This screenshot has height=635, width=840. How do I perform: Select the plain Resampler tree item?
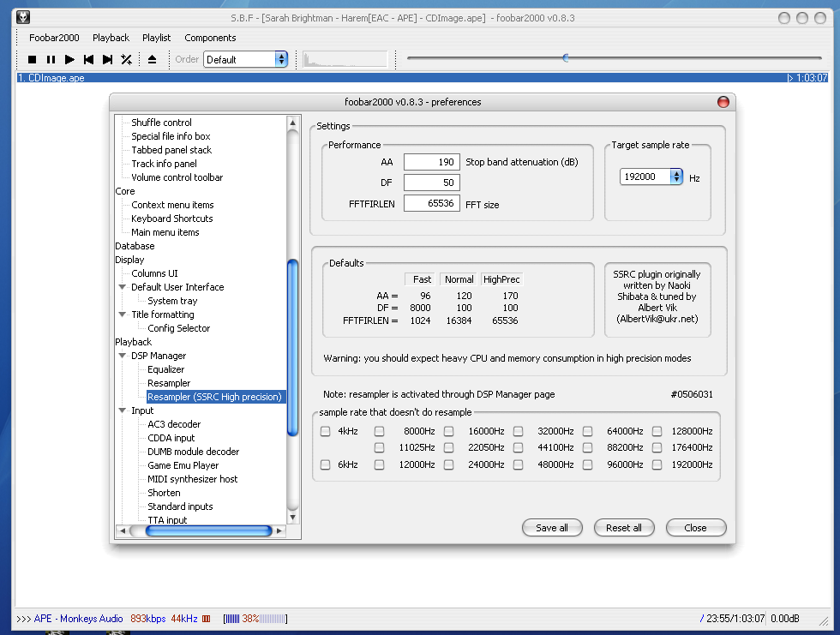(x=169, y=383)
